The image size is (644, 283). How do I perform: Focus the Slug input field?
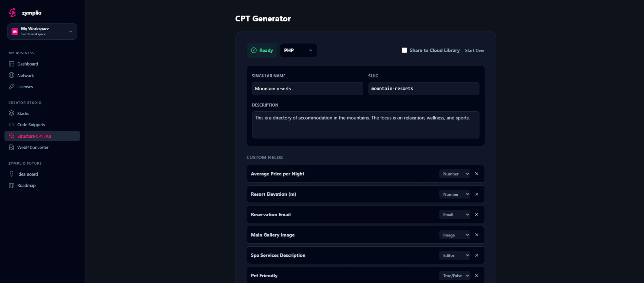click(x=424, y=89)
